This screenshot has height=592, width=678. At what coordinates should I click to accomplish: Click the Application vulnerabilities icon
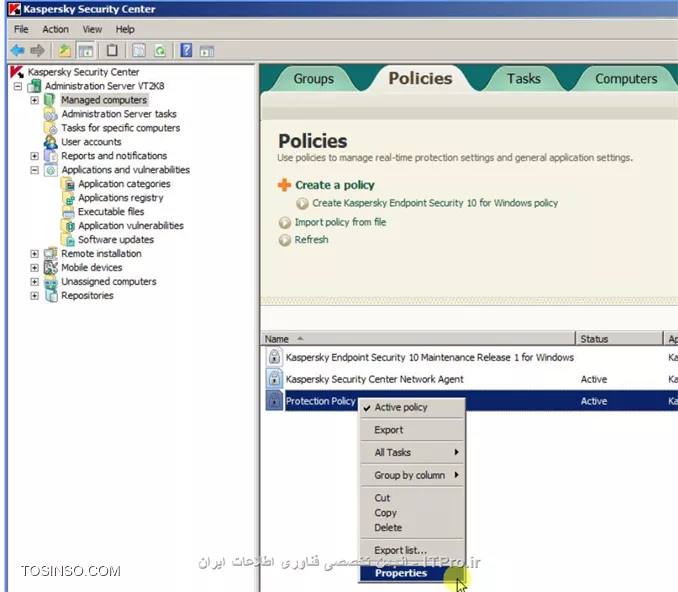click(x=68, y=225)
